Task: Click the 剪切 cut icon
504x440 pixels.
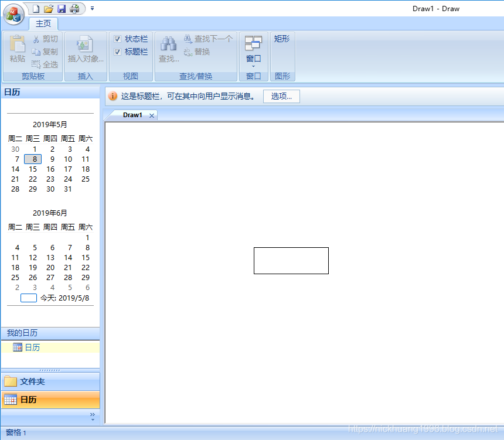Action: 36,39
